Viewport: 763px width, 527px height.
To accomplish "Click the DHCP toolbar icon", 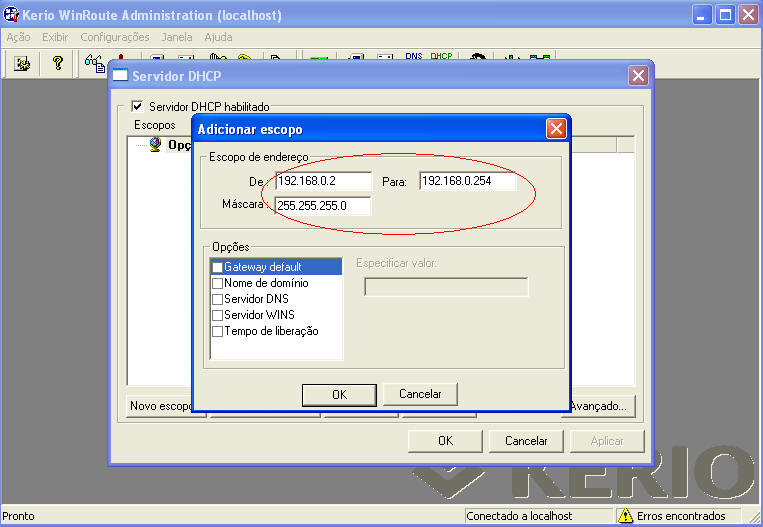I will (441, 59).
